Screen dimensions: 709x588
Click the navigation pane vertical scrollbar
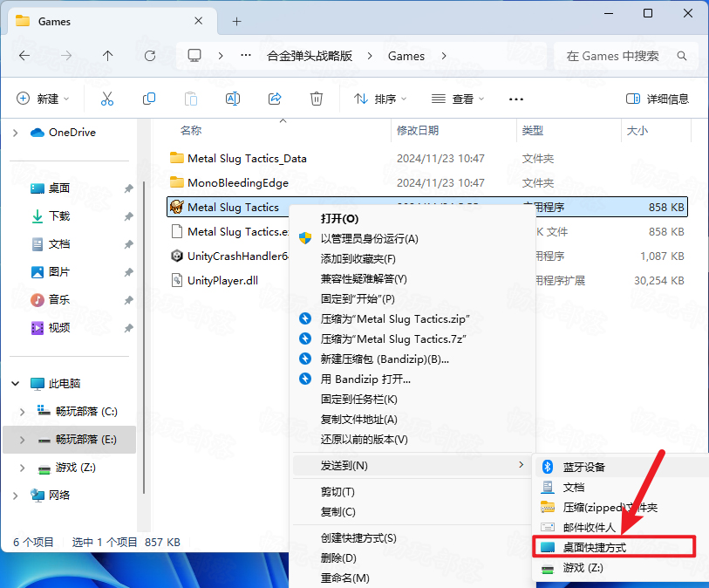click(144, 337)
